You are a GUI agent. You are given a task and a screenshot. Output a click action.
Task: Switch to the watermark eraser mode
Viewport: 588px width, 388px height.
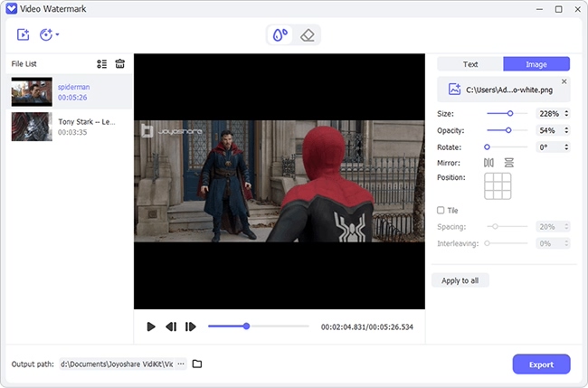(x=308, y=35)
